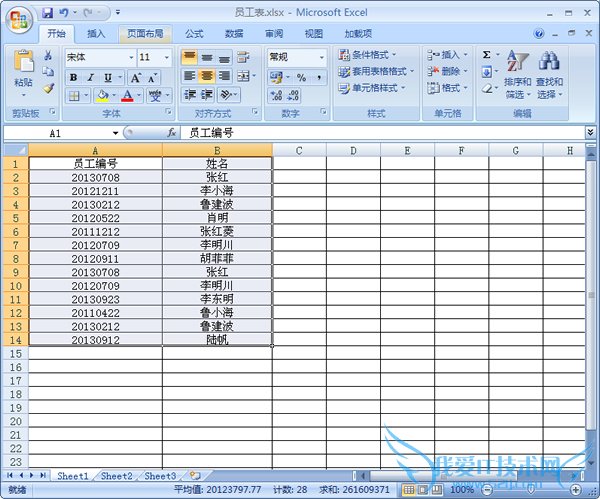Switch to Page Layout view
This screenshot has height=499, width=600.
pos(423,489)
